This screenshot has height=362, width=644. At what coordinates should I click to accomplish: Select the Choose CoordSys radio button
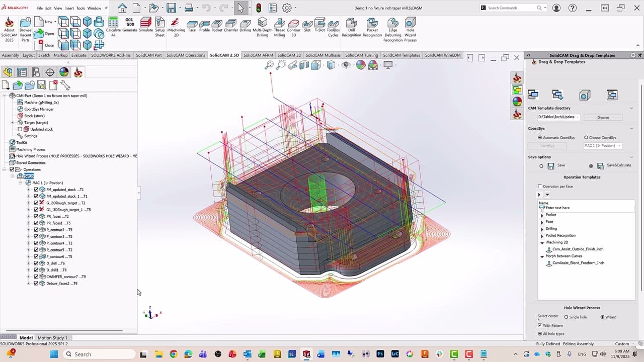pyautogui.click(x=586, y=138)
